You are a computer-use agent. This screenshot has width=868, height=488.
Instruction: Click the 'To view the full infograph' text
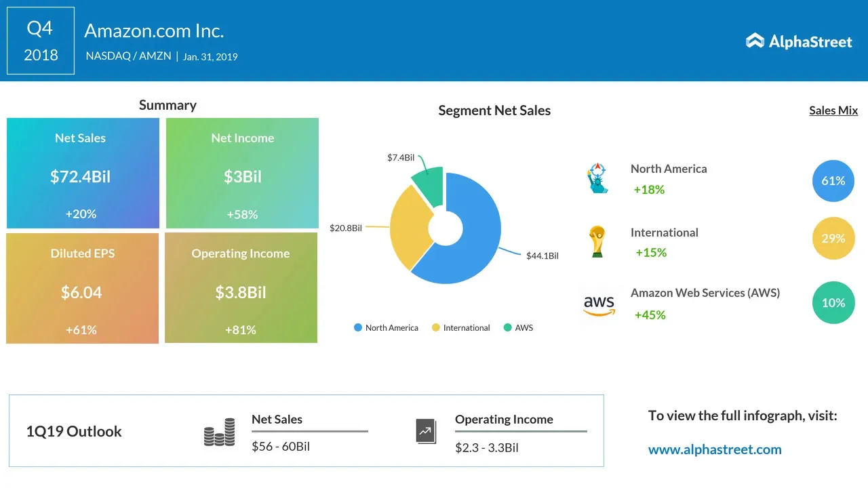[743, 415]
